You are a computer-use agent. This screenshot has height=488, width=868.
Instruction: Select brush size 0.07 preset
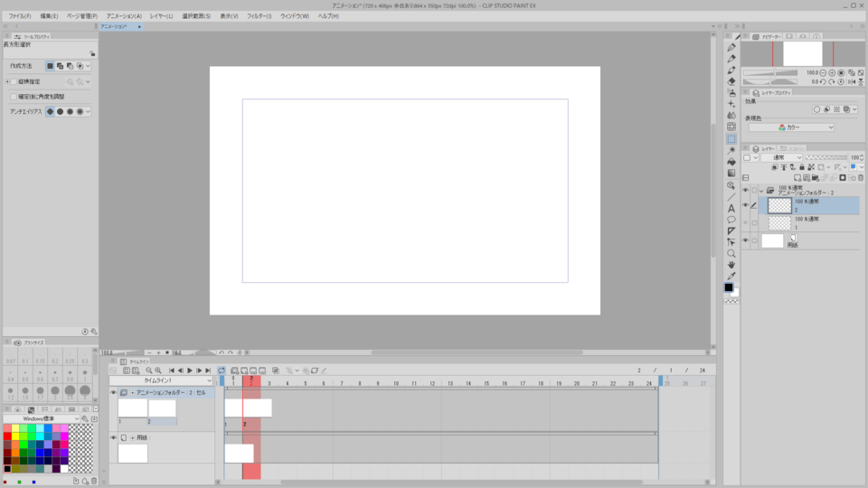click(x=11, y=358)
